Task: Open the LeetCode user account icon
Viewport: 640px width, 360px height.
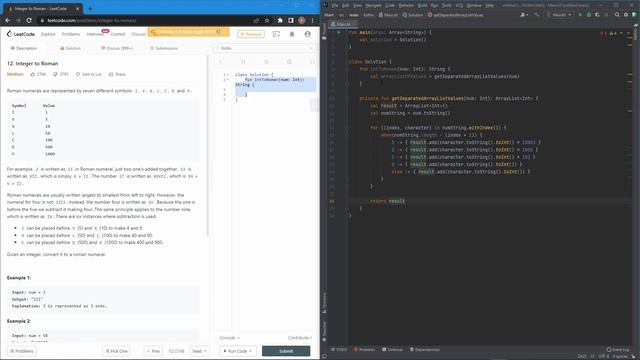Action: click(307, 34)
